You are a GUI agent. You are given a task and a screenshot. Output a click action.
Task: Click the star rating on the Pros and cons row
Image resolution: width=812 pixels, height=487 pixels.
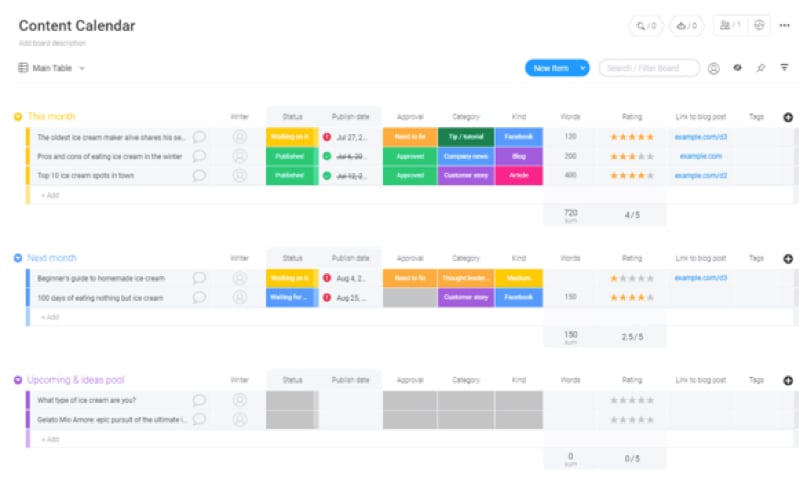coord(632,156)
